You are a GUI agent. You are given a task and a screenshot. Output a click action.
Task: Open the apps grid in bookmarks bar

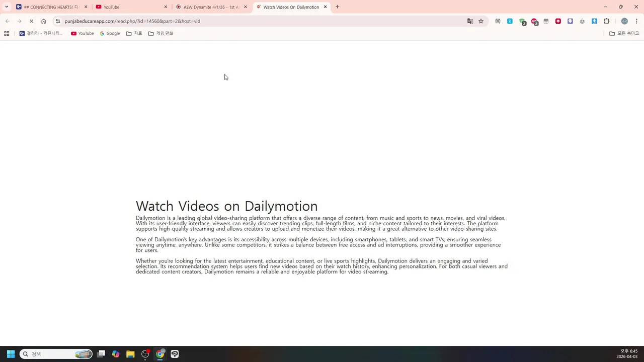point(7,33)
